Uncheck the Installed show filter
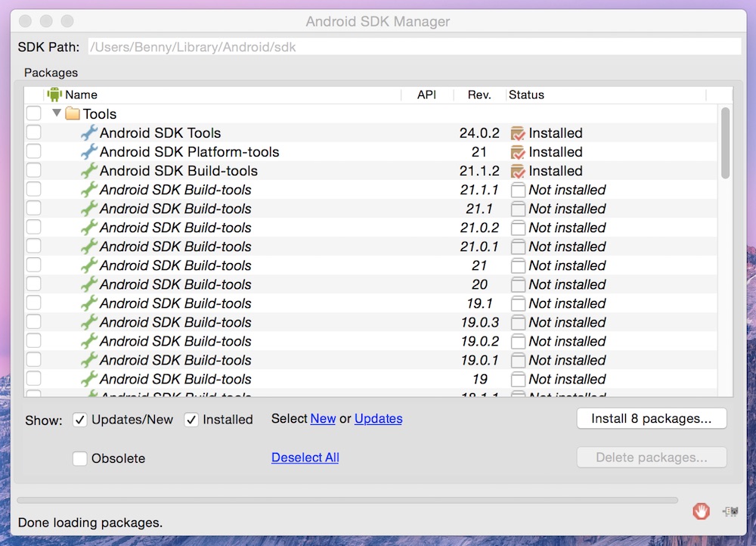The height and width of the screenshot is (546, 756). [191, 420]
